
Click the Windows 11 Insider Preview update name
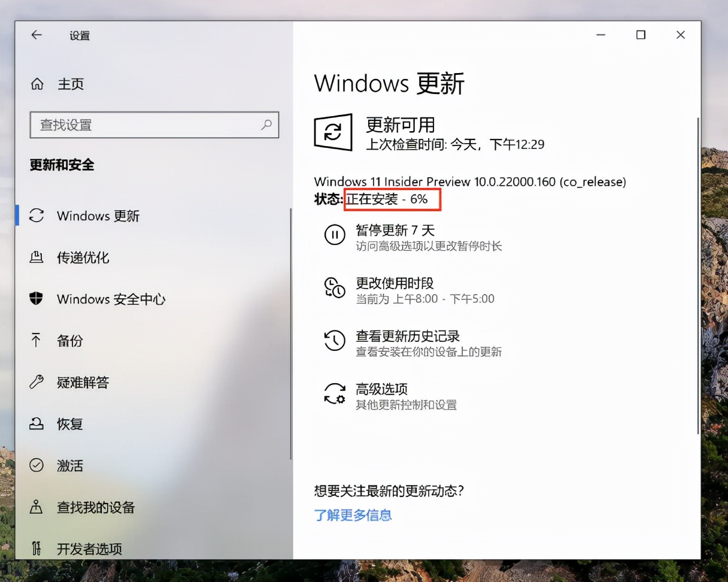tap(470, 181)
